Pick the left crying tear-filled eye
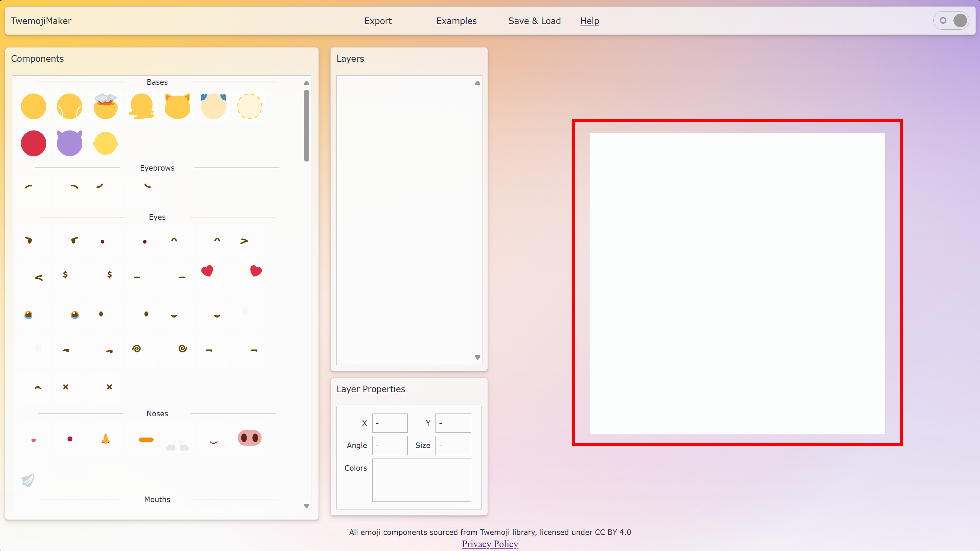The width and height of the screenshot is (980, 551). (29, 315)
